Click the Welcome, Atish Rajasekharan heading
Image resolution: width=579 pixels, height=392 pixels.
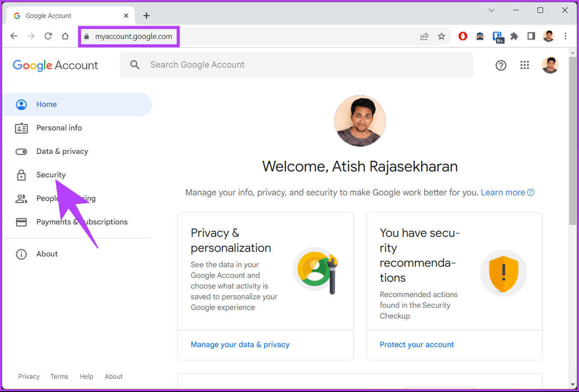[x=360, y=166]
